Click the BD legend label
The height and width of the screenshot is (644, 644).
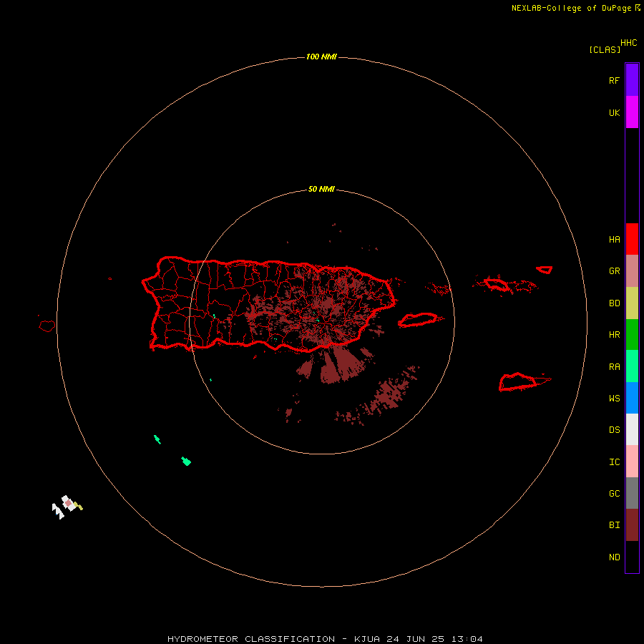coord(614,303)
